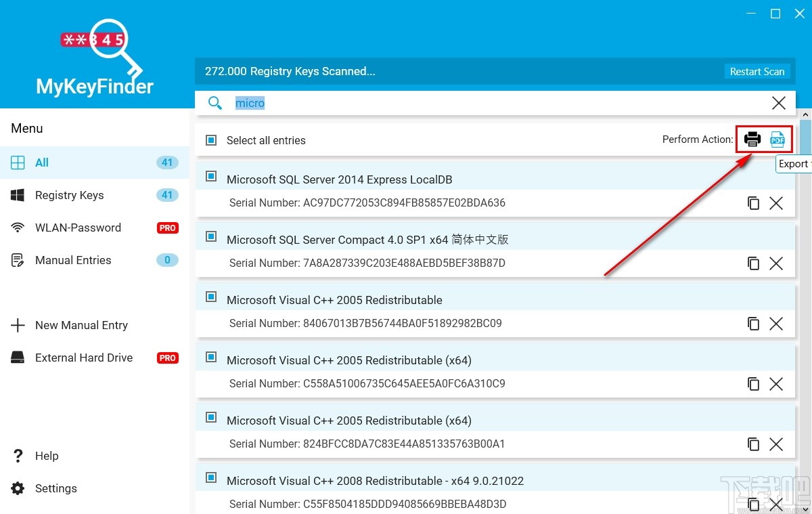Click the Help question mark icon

[x=18, y=456]
